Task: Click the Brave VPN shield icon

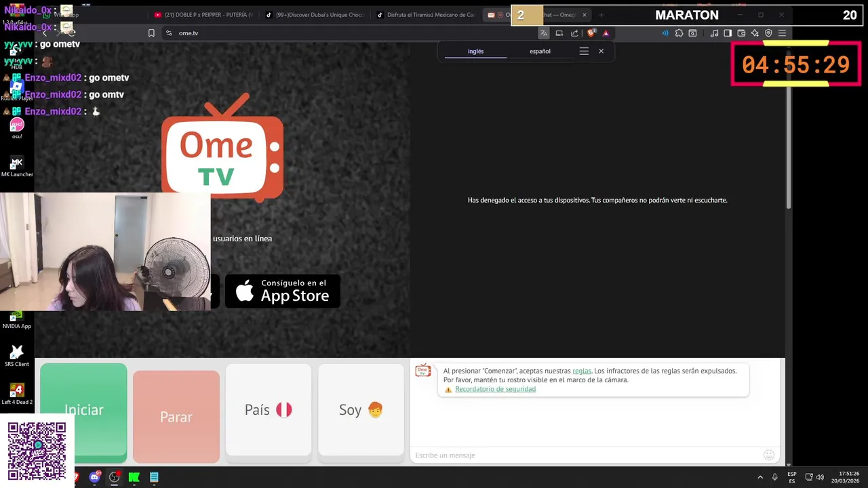Action: click(x=768, y=33)
